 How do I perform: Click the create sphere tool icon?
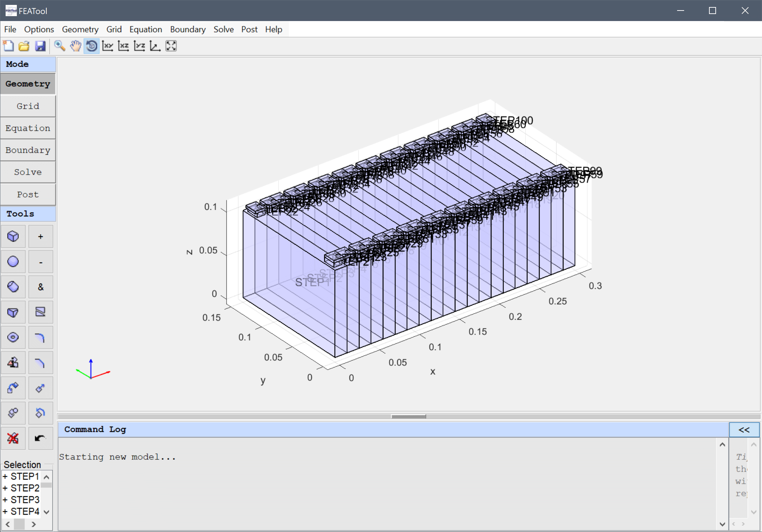(x=13, y=262)
